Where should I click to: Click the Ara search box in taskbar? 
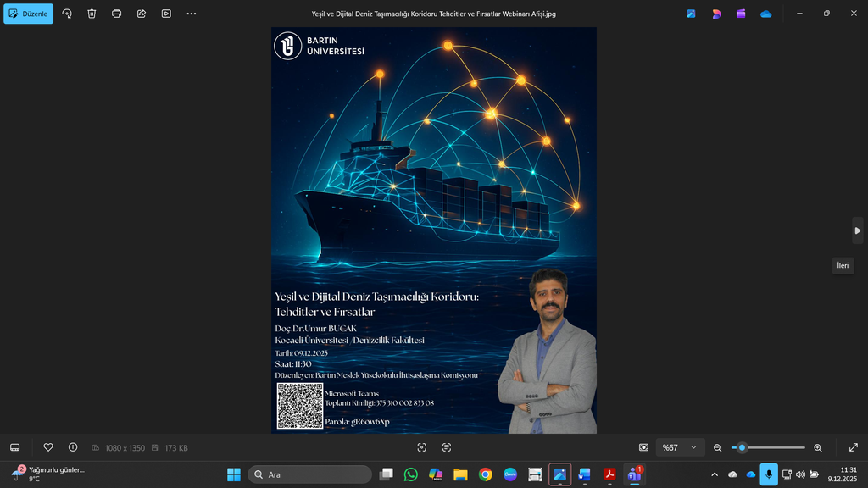[x=310, y=474]
